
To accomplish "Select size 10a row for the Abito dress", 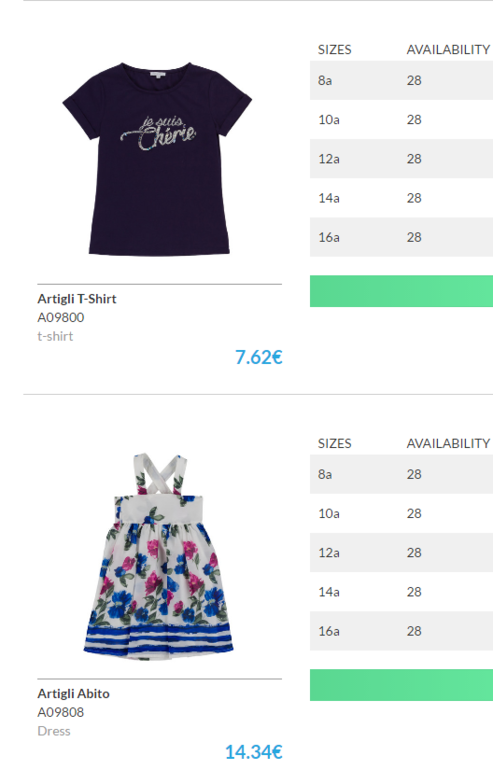I will [x=401, y=514].
